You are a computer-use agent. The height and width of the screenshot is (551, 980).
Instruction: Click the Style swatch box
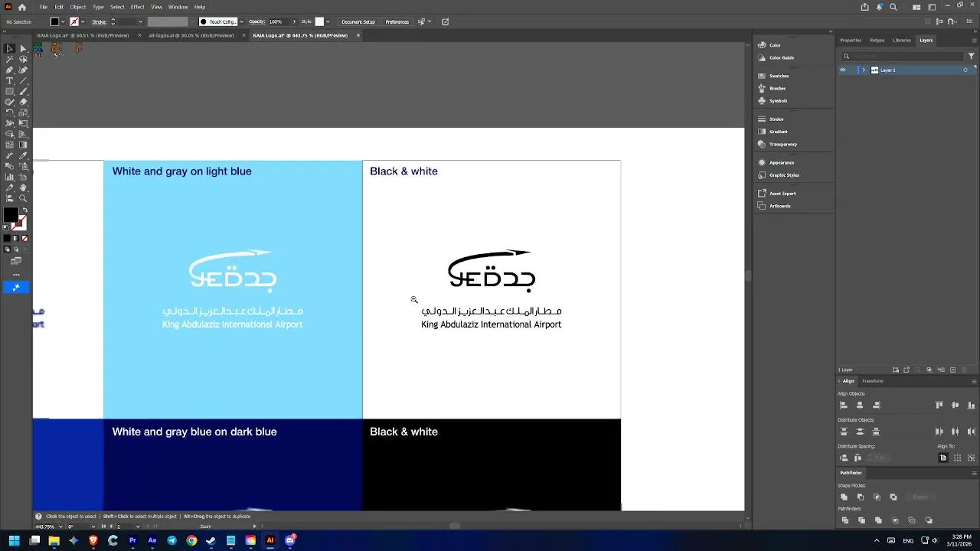[x=319, y=21]
